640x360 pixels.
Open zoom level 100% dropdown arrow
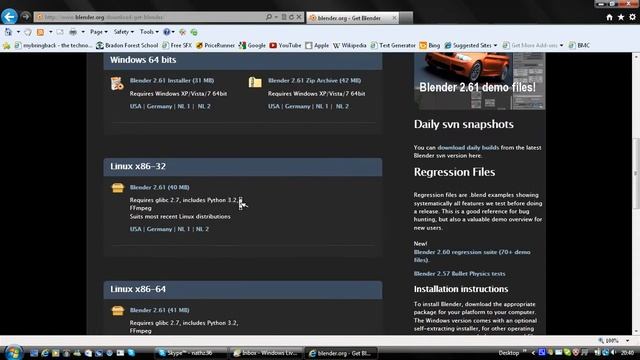[x=627, y=340]
